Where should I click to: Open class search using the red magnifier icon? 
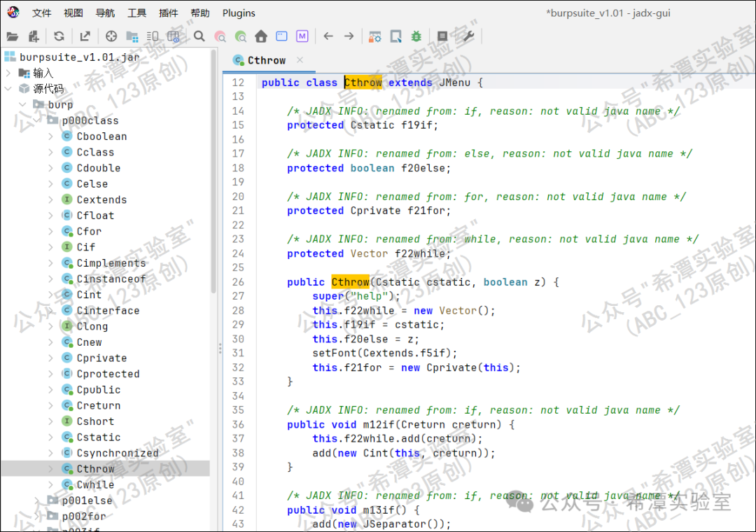220,36
